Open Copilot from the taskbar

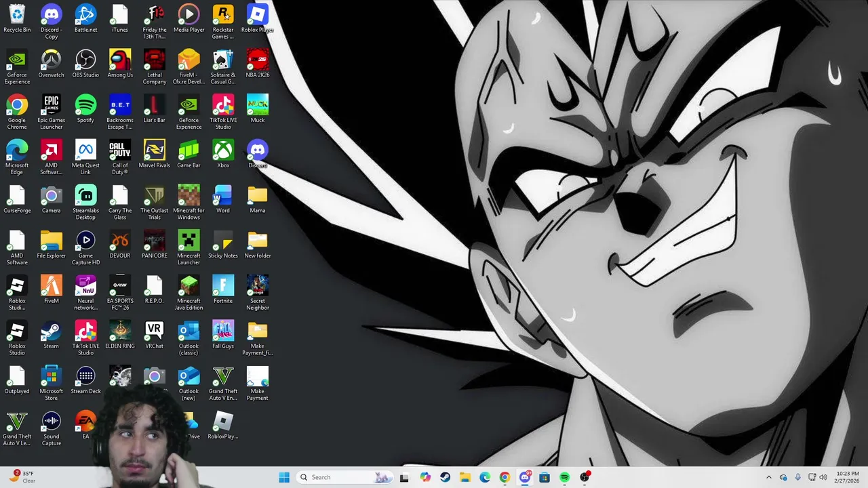coord(425,477)
